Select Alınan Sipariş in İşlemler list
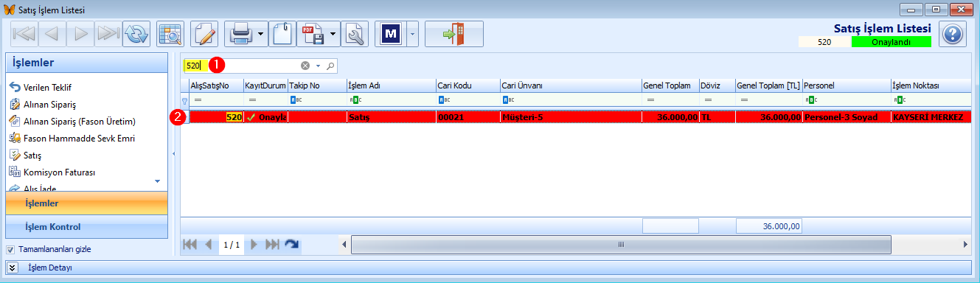Image resolution: width=980 pixels, height=283 pixels. 49,105
